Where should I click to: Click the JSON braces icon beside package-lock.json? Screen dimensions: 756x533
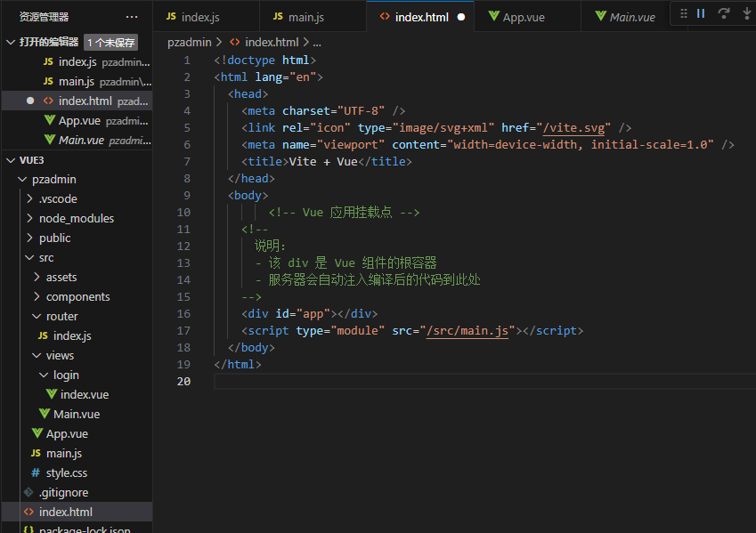pos(28,529)
